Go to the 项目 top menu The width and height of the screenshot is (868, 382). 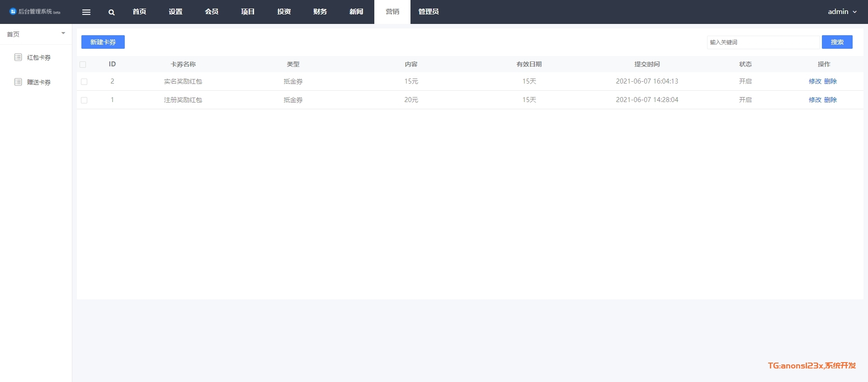[x=248, y=12]
